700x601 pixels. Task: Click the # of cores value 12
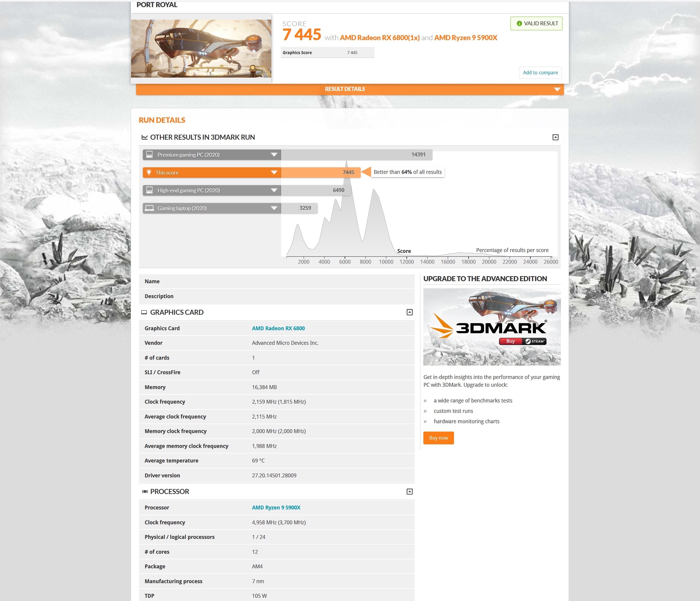[255, 552]
